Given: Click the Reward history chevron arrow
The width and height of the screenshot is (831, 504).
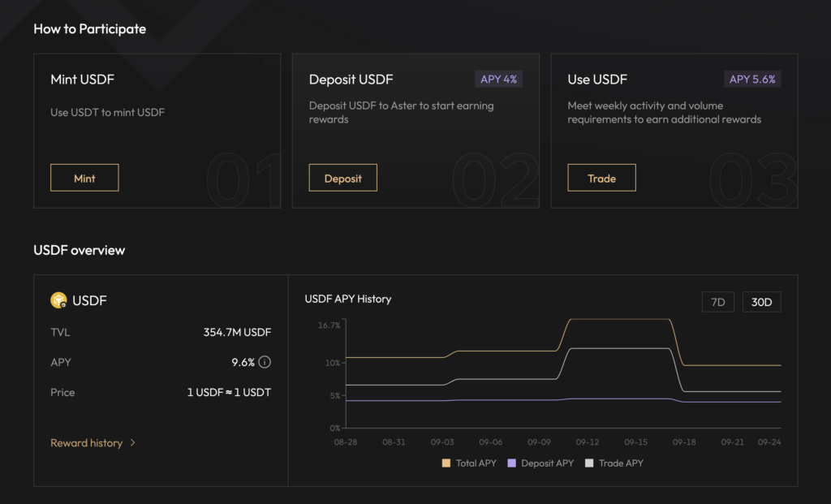Looking at the screenshot, I should pyautogui.click(x=133, y=443).
